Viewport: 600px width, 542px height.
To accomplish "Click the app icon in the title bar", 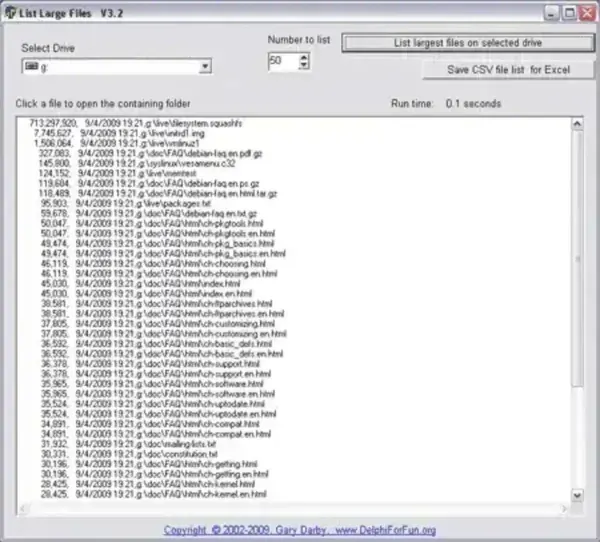I will point(10,13).
